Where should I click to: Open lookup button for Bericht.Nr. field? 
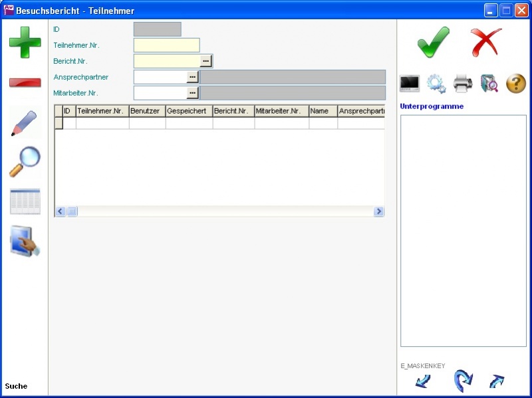coord(206,61)
